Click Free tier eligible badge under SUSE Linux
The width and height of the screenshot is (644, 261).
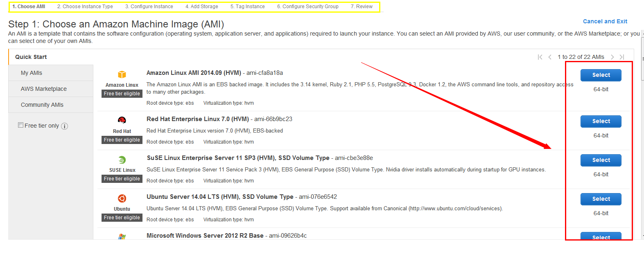tap(122, 179)
